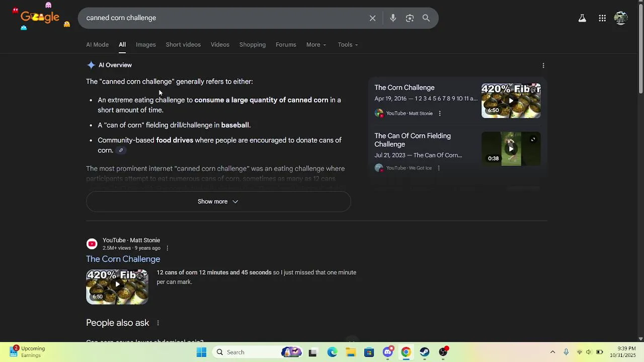The image size is (644, 362).
Task: Open OBS Studio from the taskbar
Action: (443, 352)
